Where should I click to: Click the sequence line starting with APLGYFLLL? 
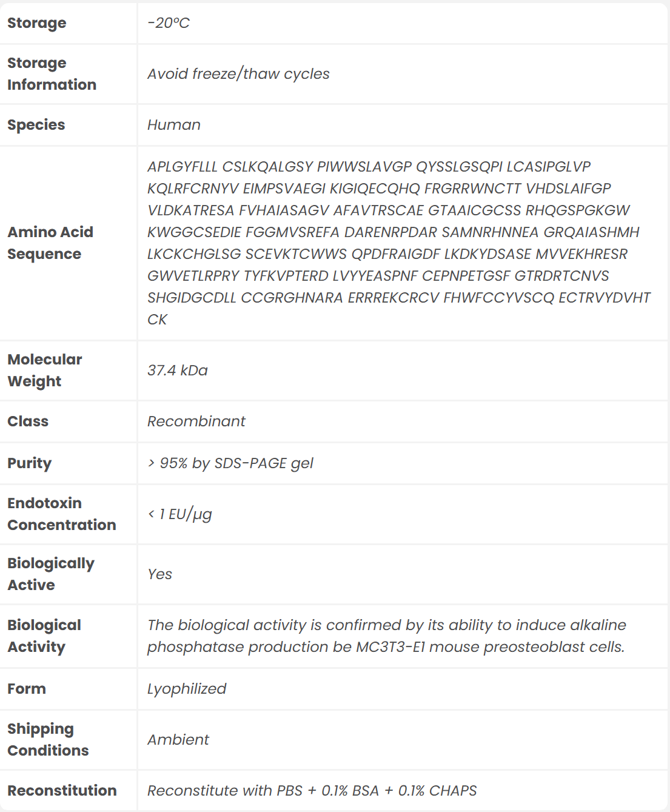pos(369,167)
